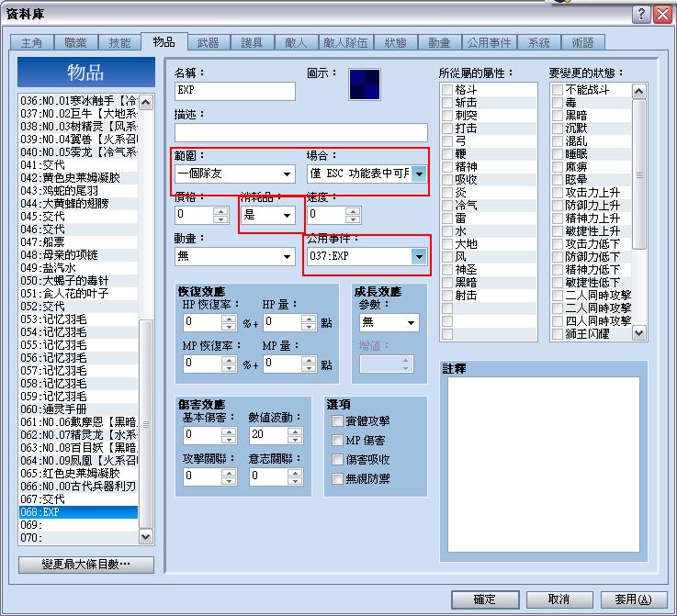Select item 065:红色史莱姆凝胶
This screenshot has width=677, height=616.
click(79, 473)
